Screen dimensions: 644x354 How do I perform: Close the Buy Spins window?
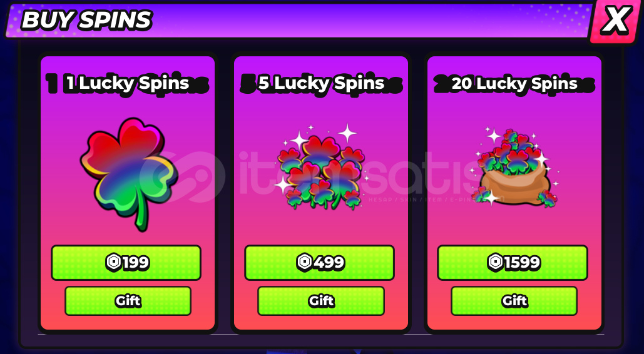pyautogui.click(x=615, y=20)
